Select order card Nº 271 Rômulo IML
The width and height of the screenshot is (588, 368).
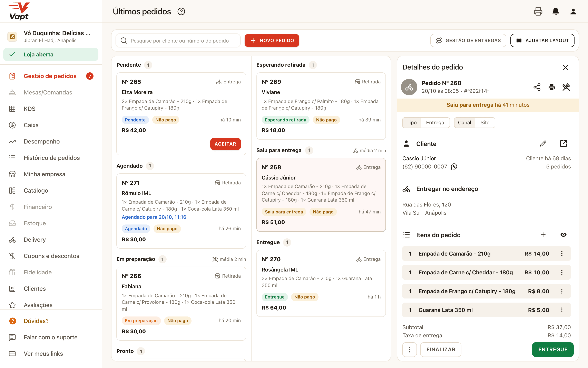(x=181, y=211)
